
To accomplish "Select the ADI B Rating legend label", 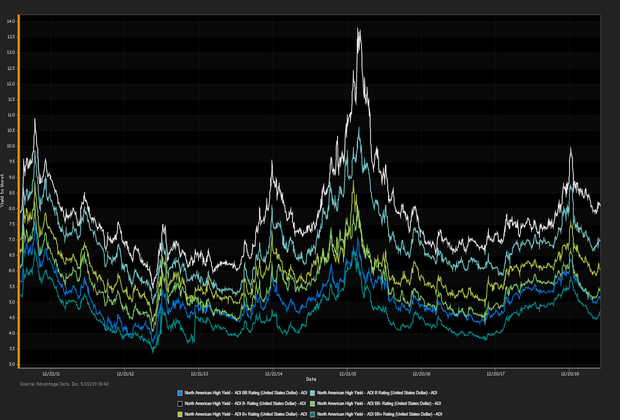I will 377,393.
